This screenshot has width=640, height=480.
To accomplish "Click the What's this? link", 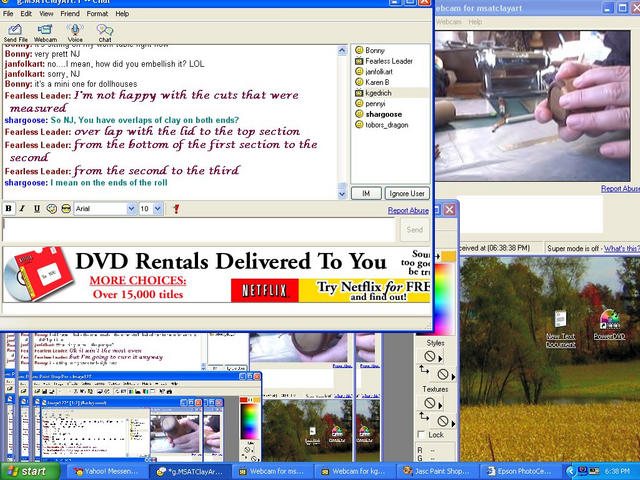I will click(x=622, y=248).
